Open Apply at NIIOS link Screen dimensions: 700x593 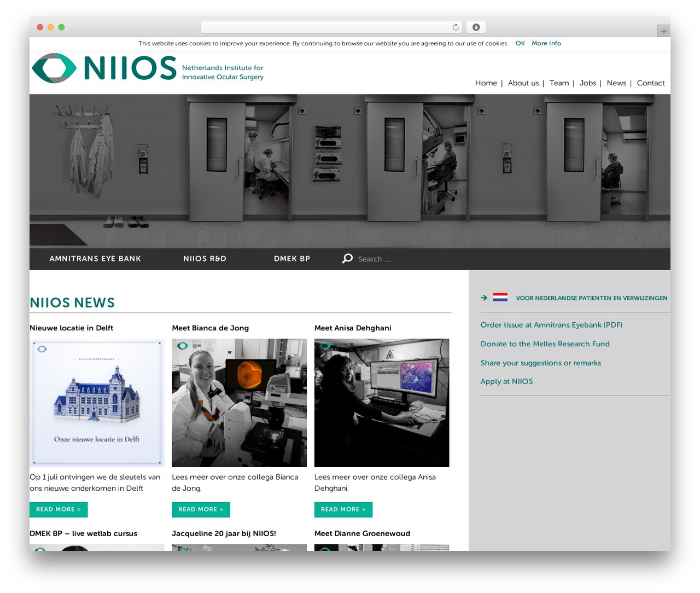click(506, 381)
